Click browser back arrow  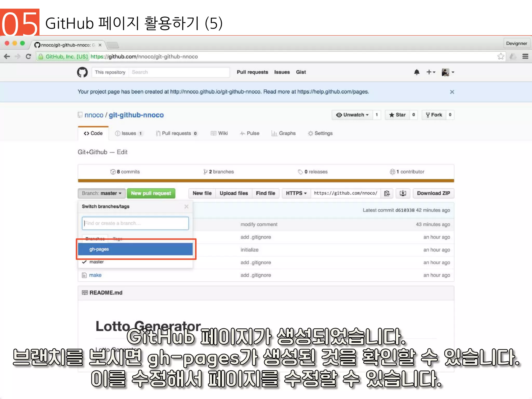click(7, 56)
